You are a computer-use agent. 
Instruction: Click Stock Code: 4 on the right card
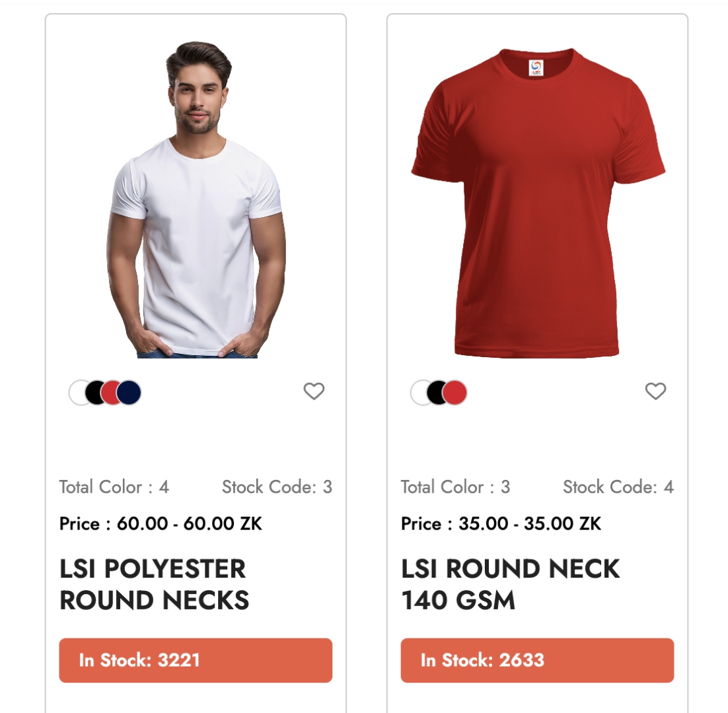[618, 487]
